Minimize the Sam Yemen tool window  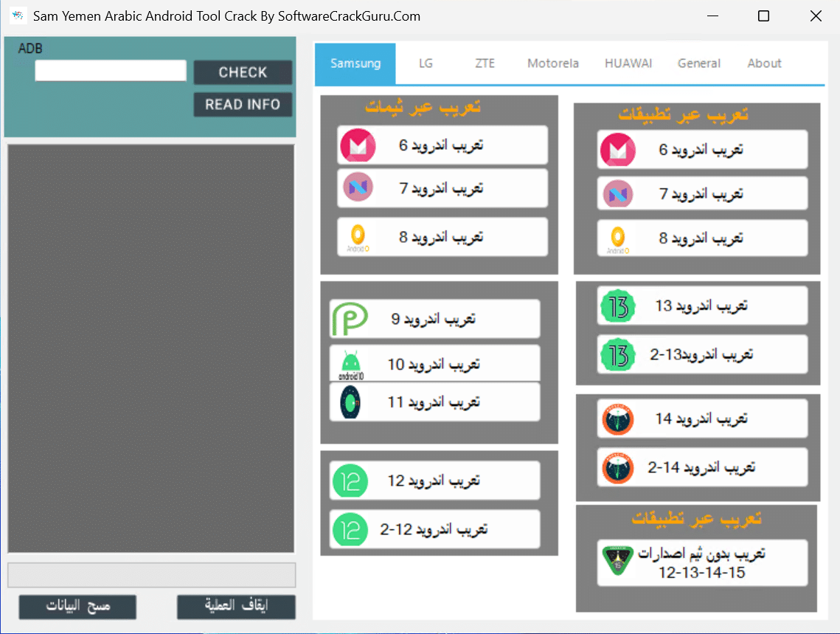[x=712, y=16]
